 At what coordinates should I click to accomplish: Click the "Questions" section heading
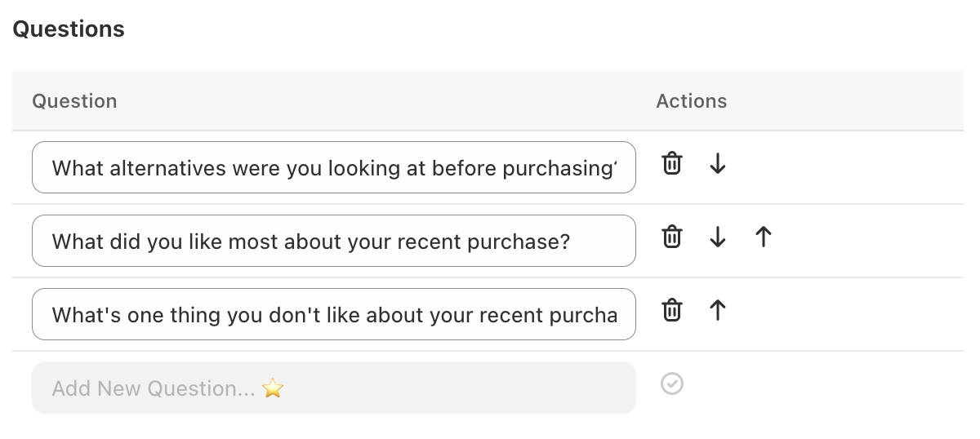[69, 29]
